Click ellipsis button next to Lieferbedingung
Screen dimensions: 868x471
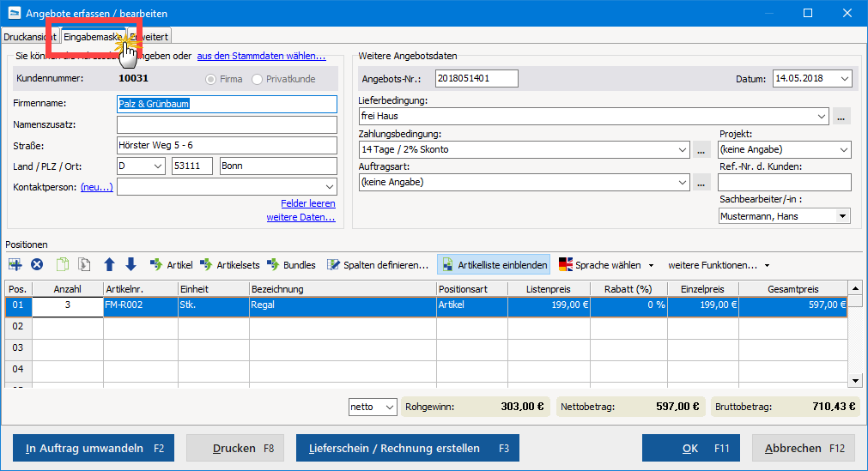click(841, 117)
